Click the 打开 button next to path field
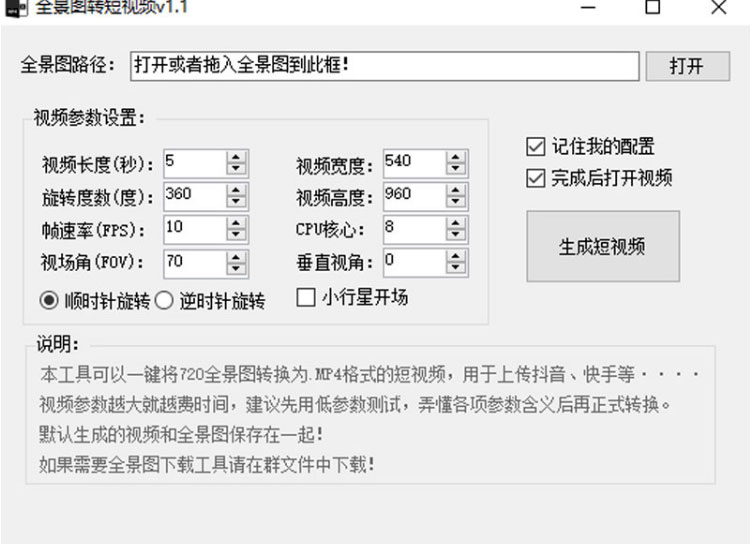This screenshot has height=544, width=756. pyautogui.click(x=688, y=66)
